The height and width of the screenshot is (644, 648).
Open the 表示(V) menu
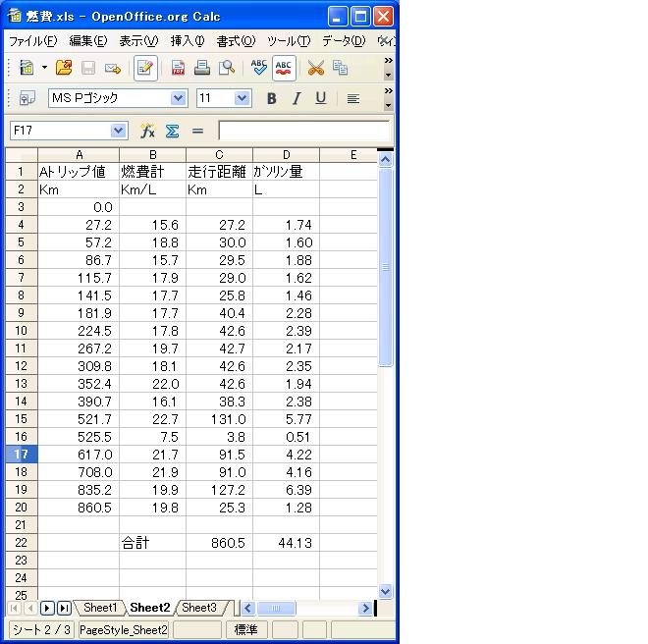(x=138, y=41)
